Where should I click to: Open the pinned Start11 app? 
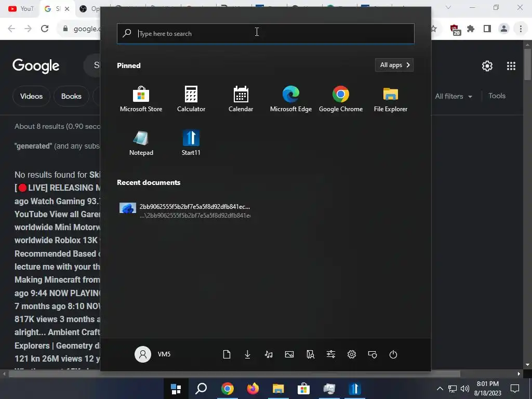point(191,143)
